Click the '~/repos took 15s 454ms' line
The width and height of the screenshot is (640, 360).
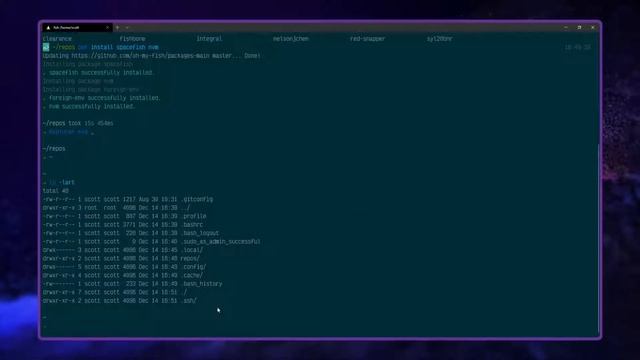click(78, 123)
